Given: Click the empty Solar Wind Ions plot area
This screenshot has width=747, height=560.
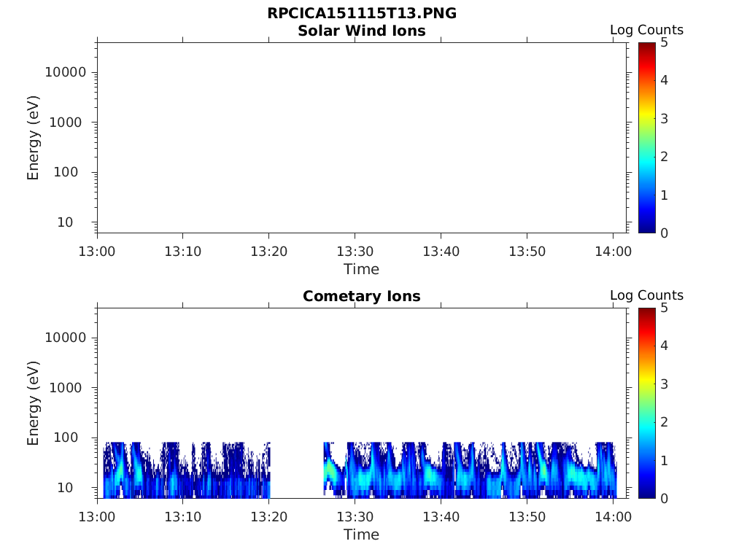Looking at the screenshot, I should point(362,138).
